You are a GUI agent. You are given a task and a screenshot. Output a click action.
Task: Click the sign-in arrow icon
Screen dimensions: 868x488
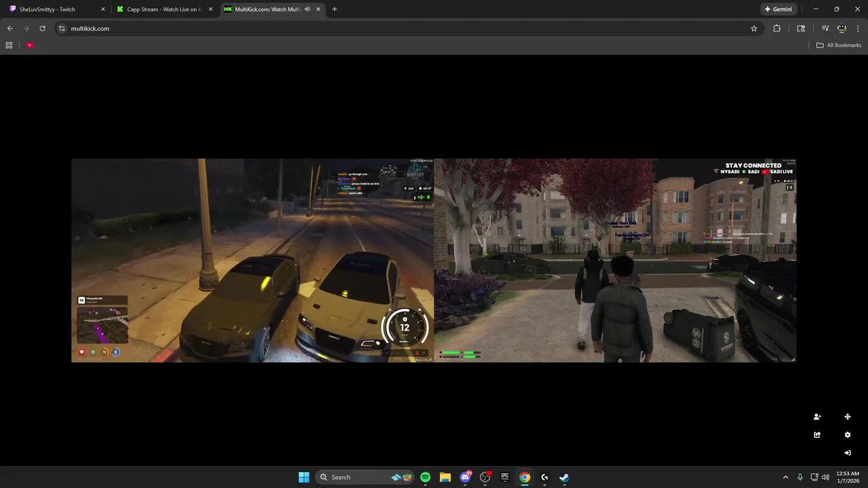click(848, 453)
